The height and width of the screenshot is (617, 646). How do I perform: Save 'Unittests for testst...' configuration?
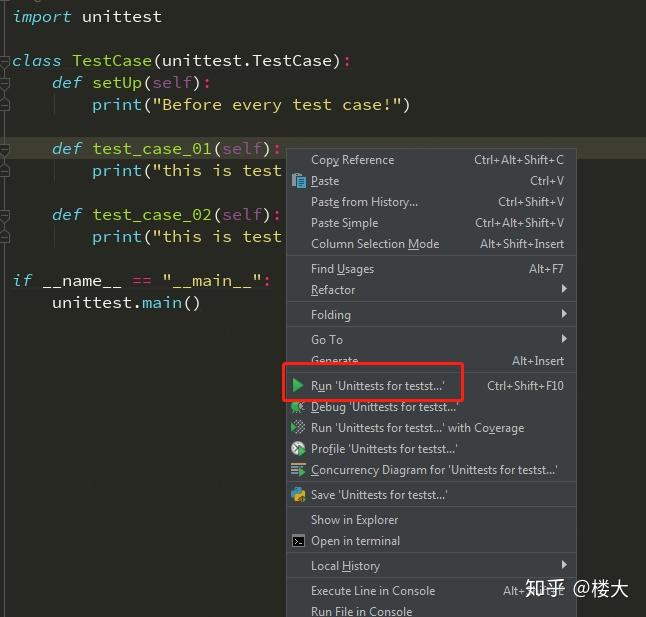click(431, 495)
